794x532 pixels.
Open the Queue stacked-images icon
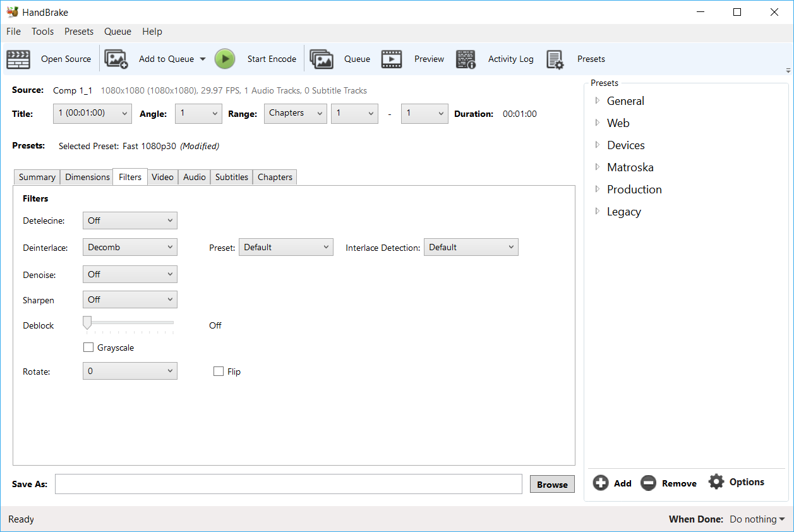(x=322, y=59)
